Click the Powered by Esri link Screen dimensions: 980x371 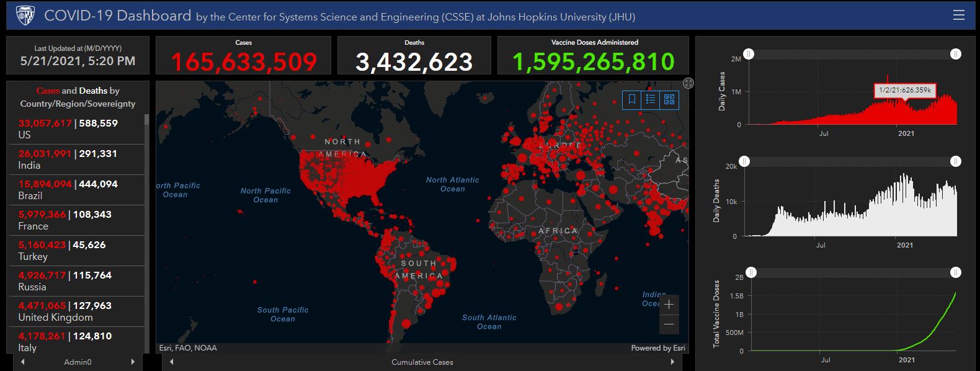pos(657,348)
